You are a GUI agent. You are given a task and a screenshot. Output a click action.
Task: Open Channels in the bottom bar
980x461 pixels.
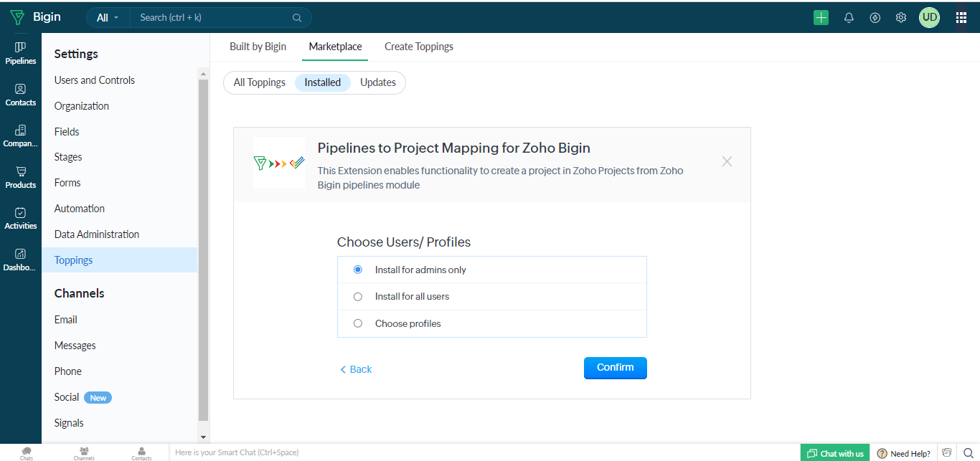pos(84,453)
